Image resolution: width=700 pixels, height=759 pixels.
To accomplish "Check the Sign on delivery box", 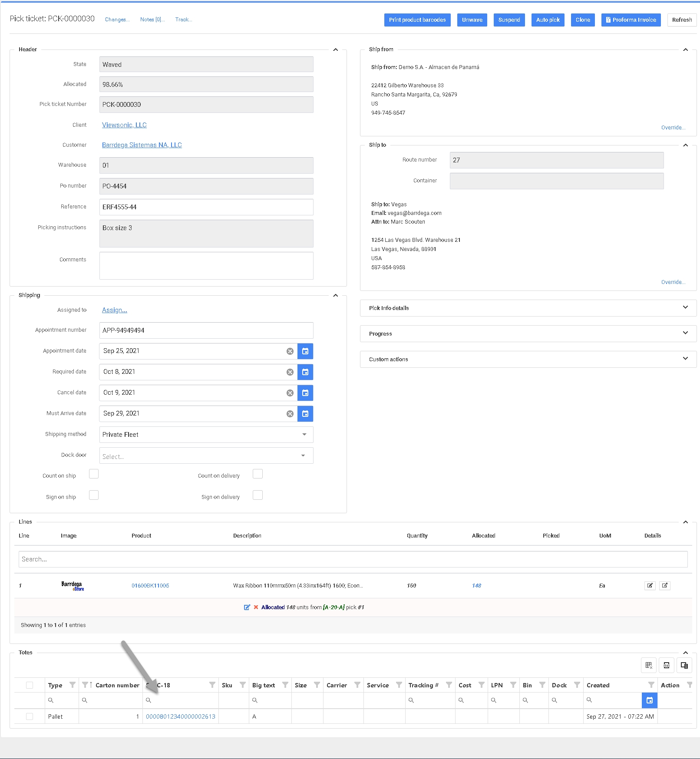I will pyautogui.click(x=258, y=495).
